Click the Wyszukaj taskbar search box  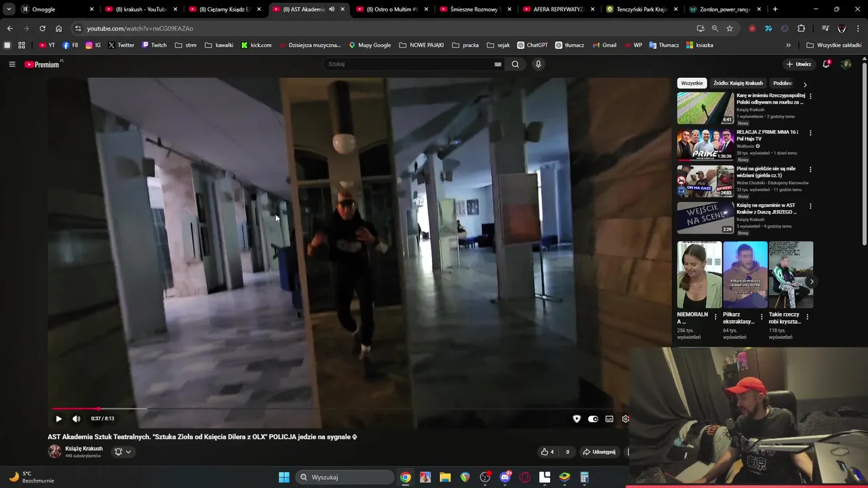343,477
